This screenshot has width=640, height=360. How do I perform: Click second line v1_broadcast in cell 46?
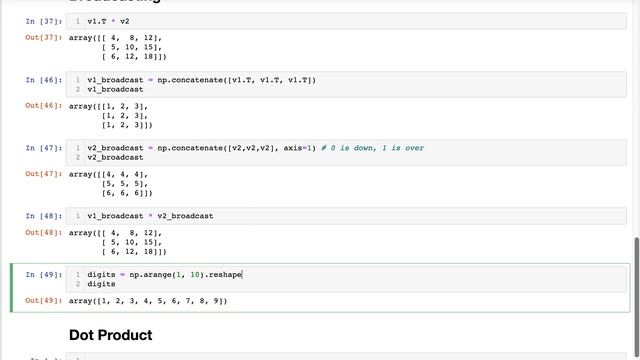[x=115, y=89]
